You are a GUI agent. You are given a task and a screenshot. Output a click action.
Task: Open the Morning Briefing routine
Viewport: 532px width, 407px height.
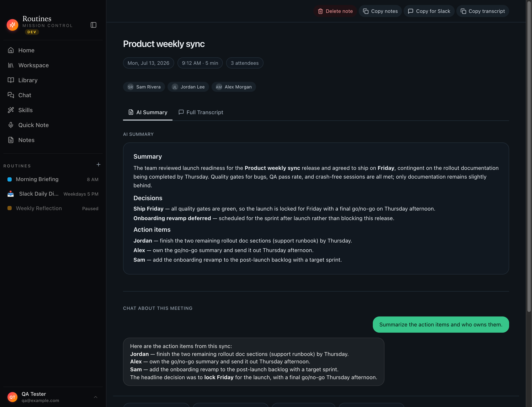pyautogui.click(x=53, y=179)
